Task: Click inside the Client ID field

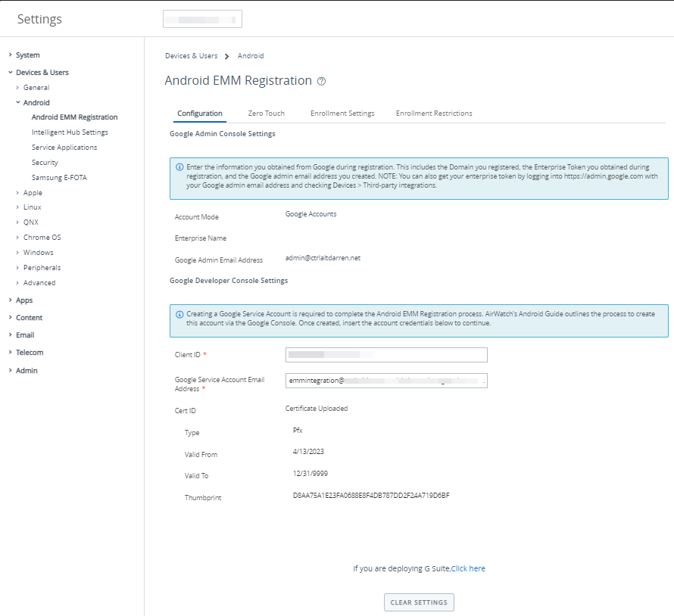Action: [x=386, y=354]
